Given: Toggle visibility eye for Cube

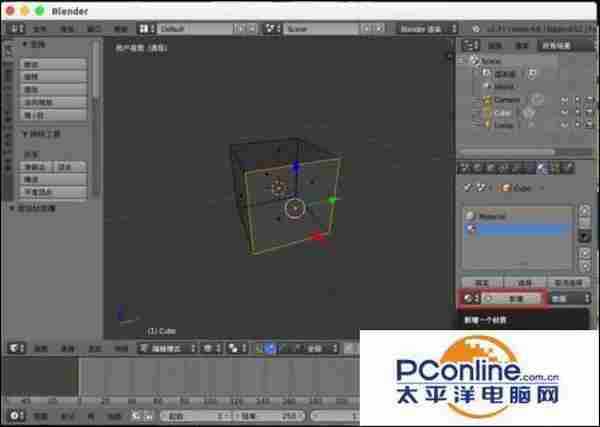Looking at the screenshot, I should pos(564,113).
